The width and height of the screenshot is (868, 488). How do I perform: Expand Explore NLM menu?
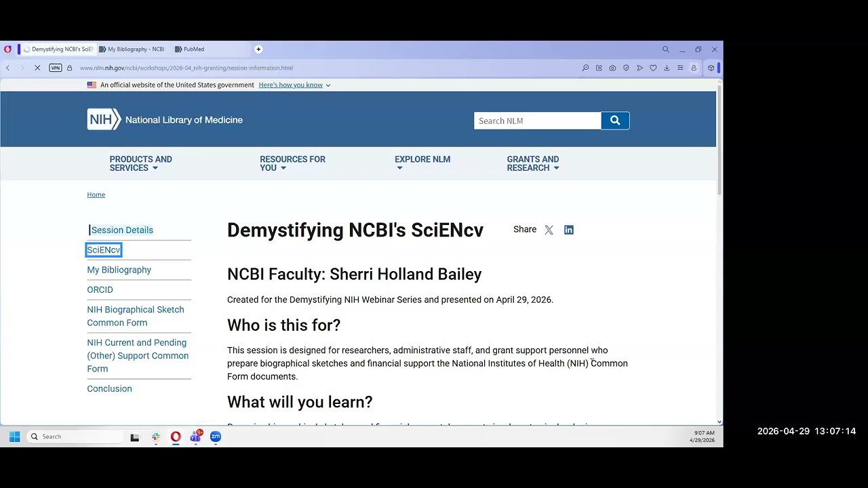pos(422,163)
